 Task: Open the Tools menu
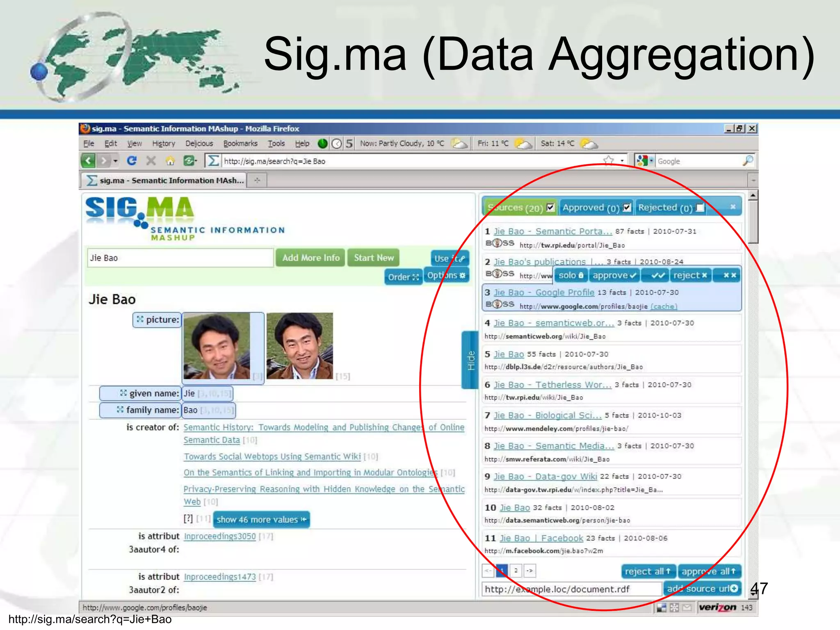pyautogui.click(x=276, y=144)
